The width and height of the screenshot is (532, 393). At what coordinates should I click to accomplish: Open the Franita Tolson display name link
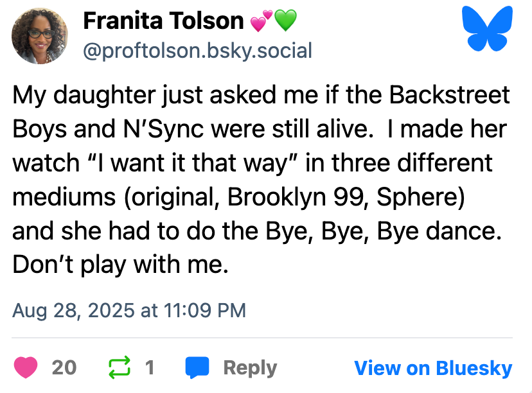(163, 22)
